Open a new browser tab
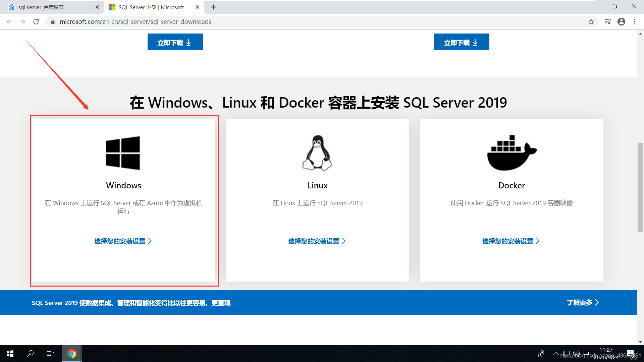The image size is (644, 362). (x=213, y=7)
